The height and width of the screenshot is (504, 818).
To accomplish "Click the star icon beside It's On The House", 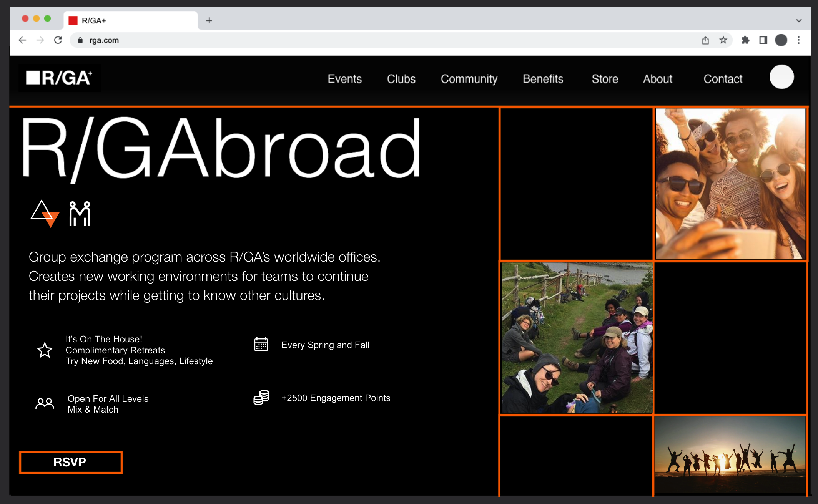I will coord(45,350).
